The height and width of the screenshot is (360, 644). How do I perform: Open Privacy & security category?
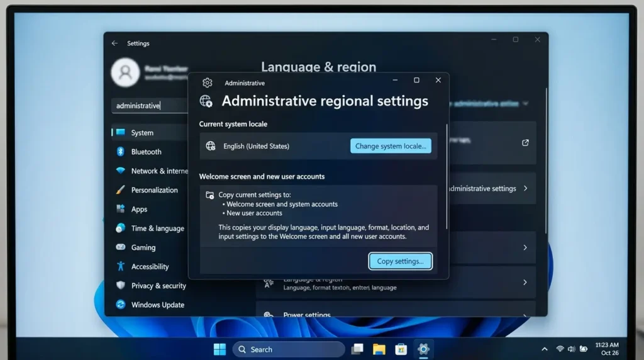coord(150,286)
